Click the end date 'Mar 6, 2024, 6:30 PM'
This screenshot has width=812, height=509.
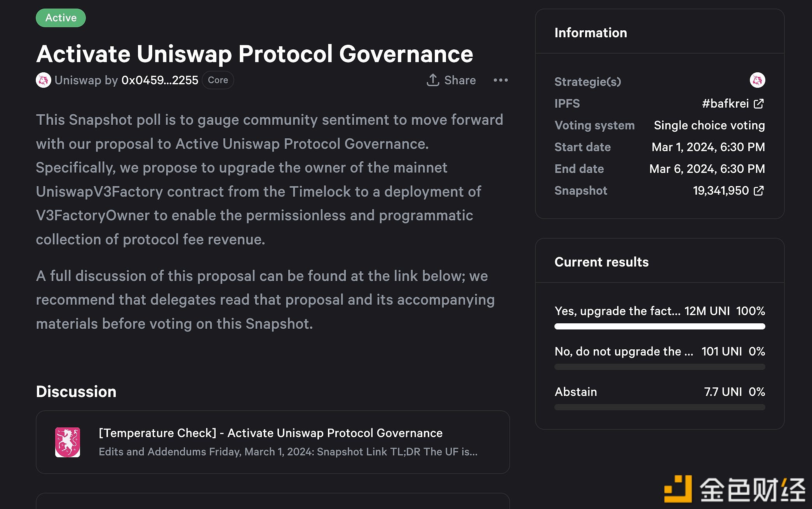(x=707, y=169)
